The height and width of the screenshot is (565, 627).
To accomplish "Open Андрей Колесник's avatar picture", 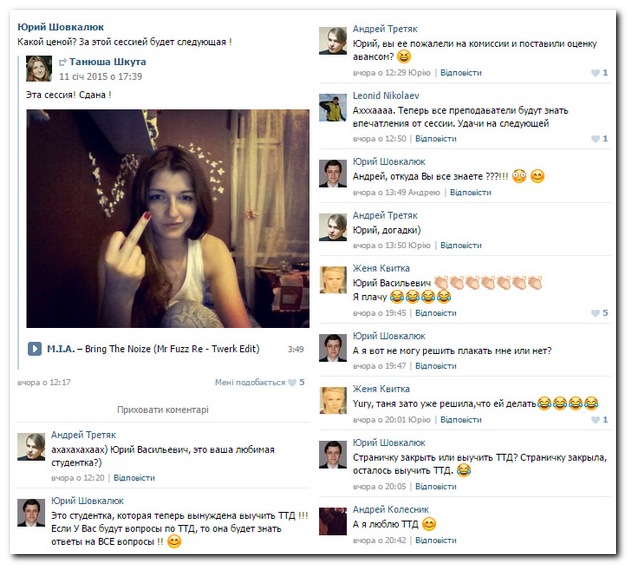I will [333, 521].
